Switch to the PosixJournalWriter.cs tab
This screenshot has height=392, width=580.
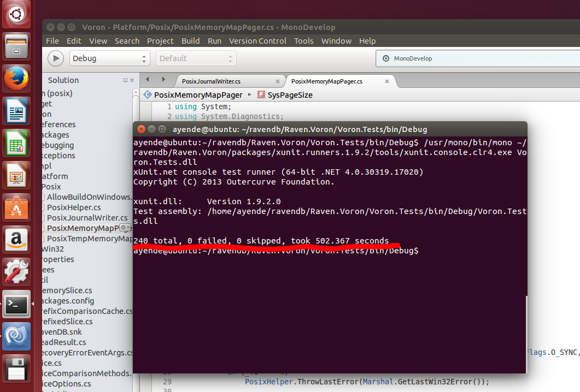(x=211, y=81)
